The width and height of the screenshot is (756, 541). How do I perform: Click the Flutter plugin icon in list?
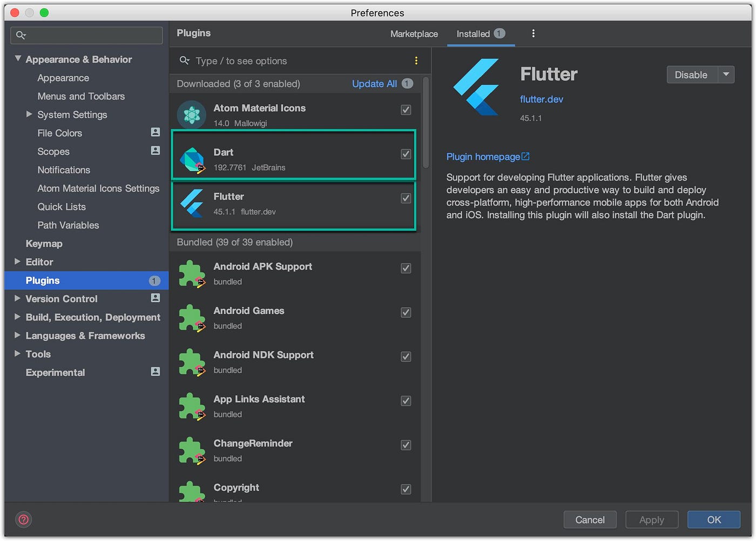(x=192, y=203)
